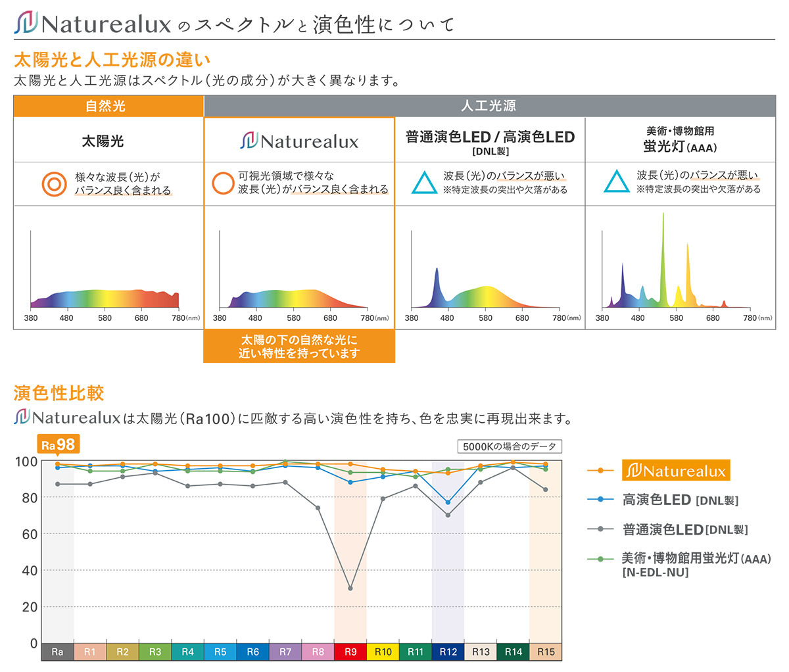This screenshot has width=789, height=672.
Task: Click the 美術・博物館用 蛍光灯(AAA) heading
Action: pos(680,139)
